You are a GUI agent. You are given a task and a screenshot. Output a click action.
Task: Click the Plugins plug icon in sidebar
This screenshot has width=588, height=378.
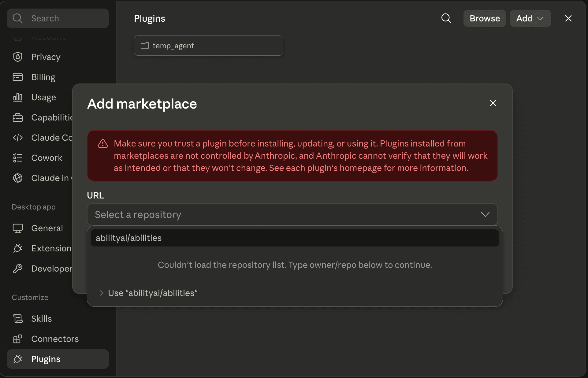click(x=18, y=359)
